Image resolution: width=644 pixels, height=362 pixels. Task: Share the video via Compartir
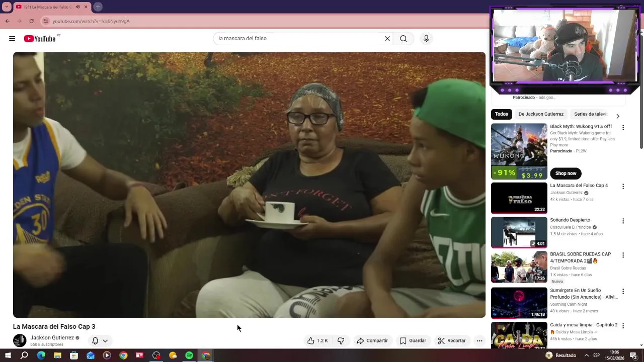(372, 341)
